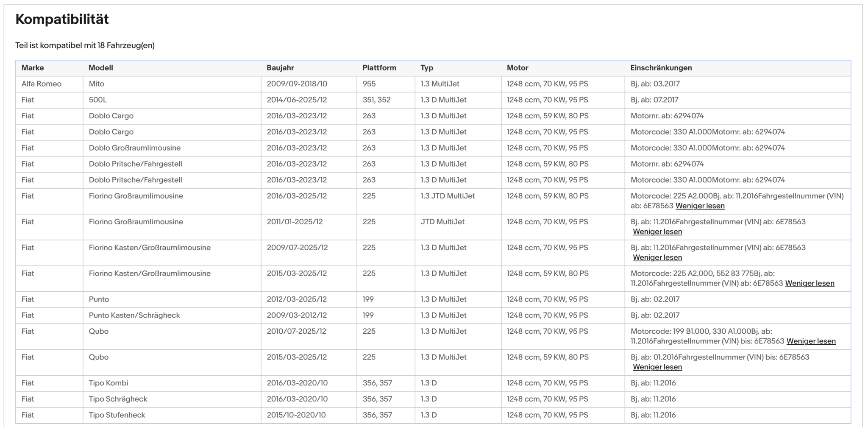This screenshot has width=868, height=427.
Task: Click the Motor column header
Action: pos(517,68)
